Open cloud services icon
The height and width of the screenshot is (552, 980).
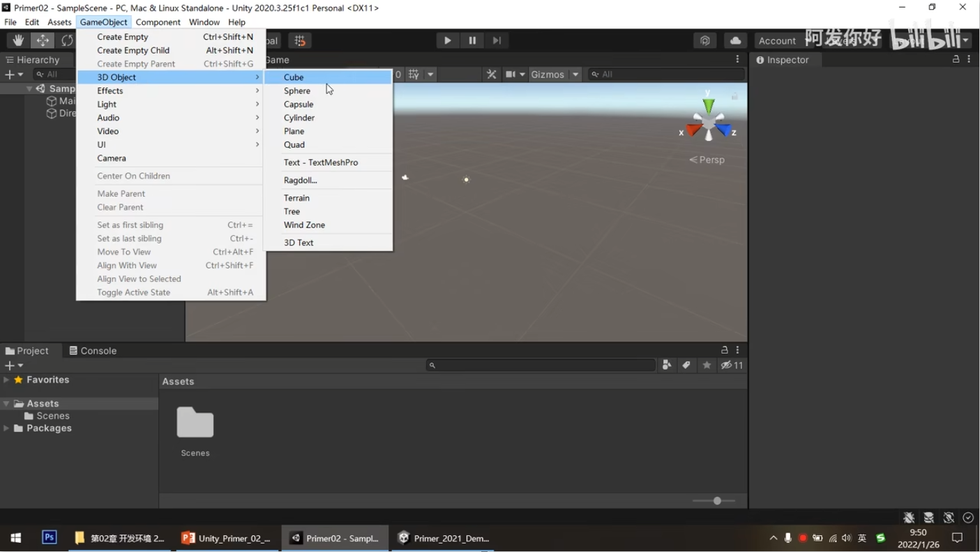point(735,40)
